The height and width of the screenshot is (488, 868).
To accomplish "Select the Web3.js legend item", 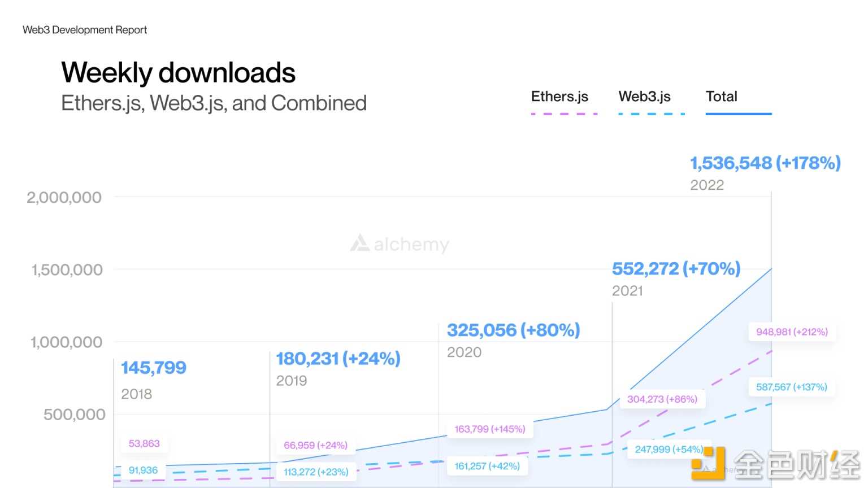I will click(x=644, y=97).
